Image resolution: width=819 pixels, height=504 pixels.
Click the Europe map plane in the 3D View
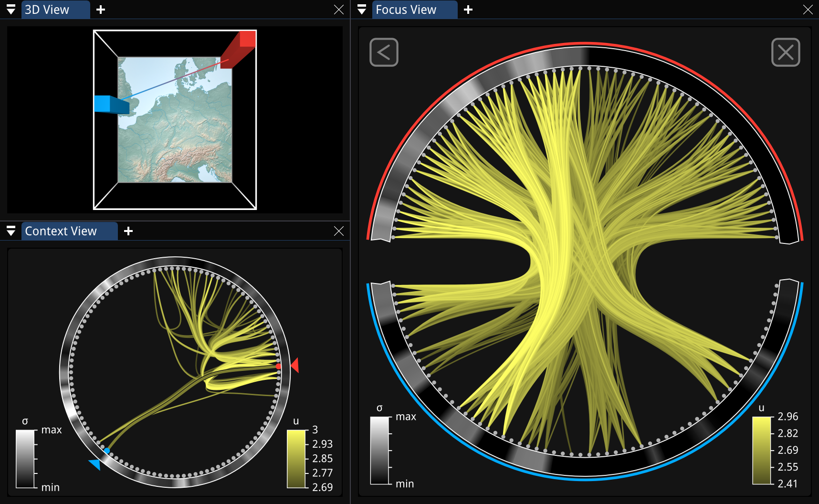175,120
